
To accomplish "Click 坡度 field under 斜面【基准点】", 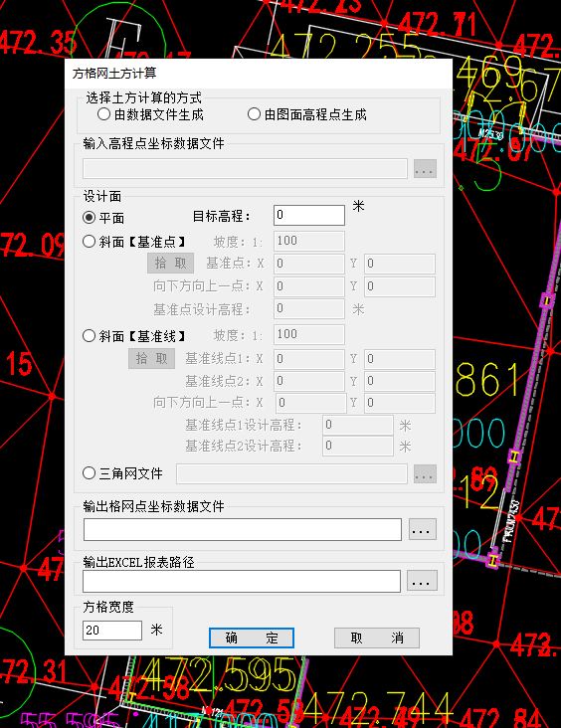I will (308, 241).
